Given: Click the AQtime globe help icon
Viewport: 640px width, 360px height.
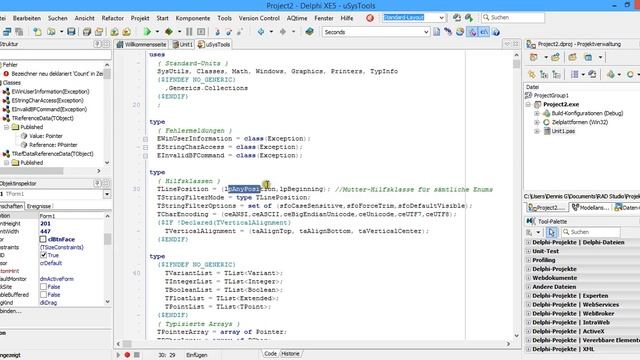Looking at the screenshot, I should pyautogui.click(x=496, y=32).
